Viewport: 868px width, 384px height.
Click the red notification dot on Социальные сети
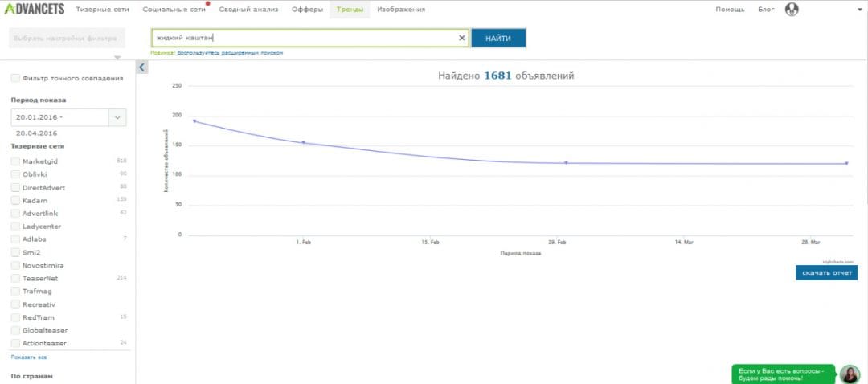[x=208, y=3]
